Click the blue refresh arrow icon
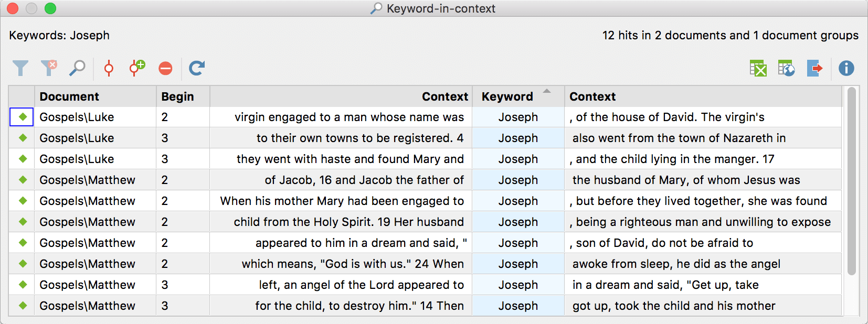868x324 pixels. point(197,68)
